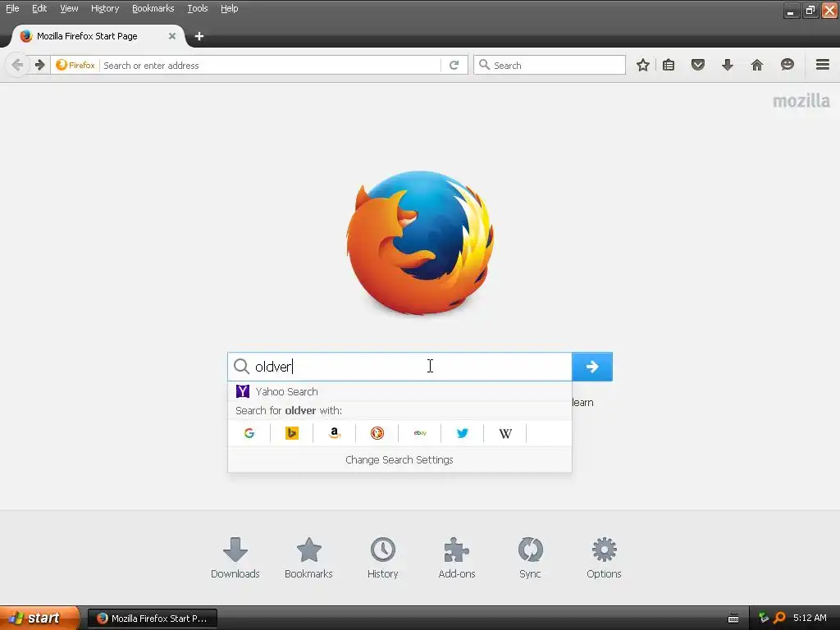Viewport: 840px width, 630px height.
Task: Open the File menu
Action: 12,8
